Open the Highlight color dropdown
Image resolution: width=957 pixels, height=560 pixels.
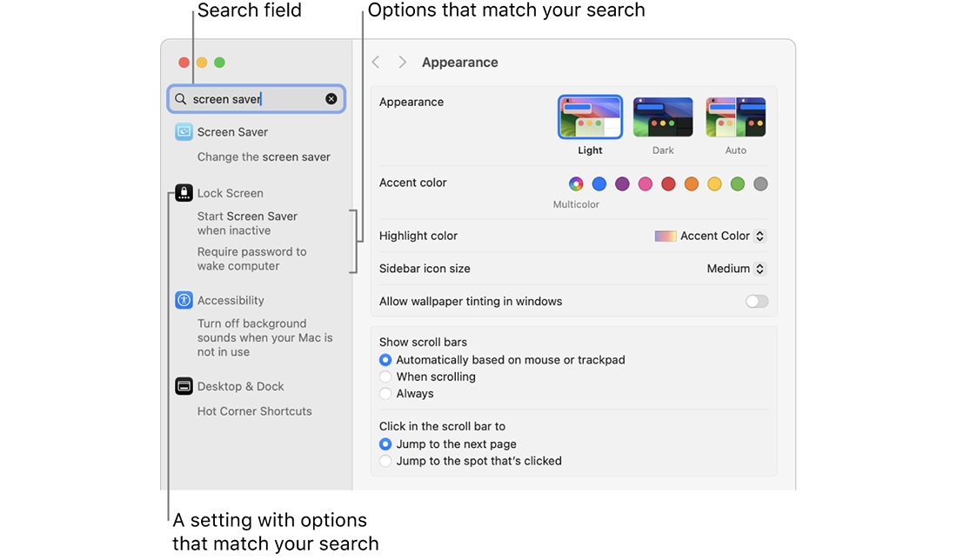(x=710, y=236)
